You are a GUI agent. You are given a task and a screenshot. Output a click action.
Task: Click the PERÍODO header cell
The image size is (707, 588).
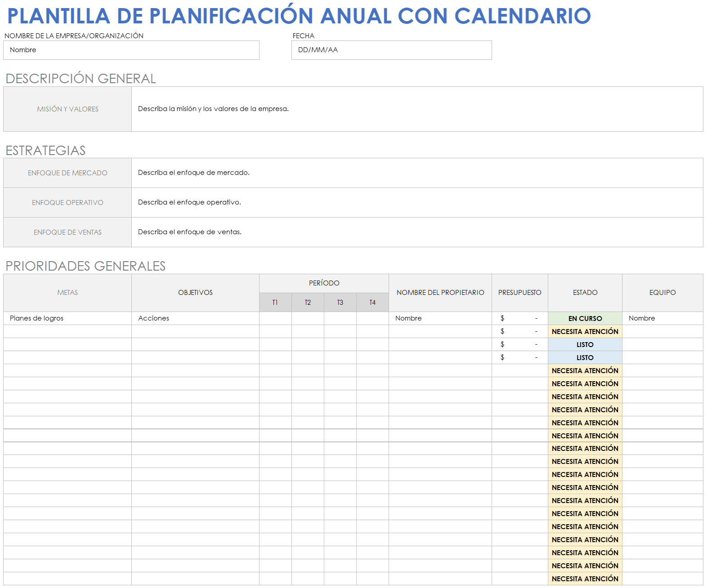click(x=324, y=283)
